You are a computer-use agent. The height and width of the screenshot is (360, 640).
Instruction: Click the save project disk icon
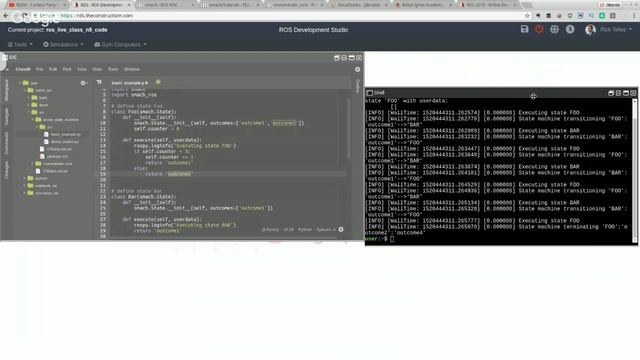(x=524, y=29)
